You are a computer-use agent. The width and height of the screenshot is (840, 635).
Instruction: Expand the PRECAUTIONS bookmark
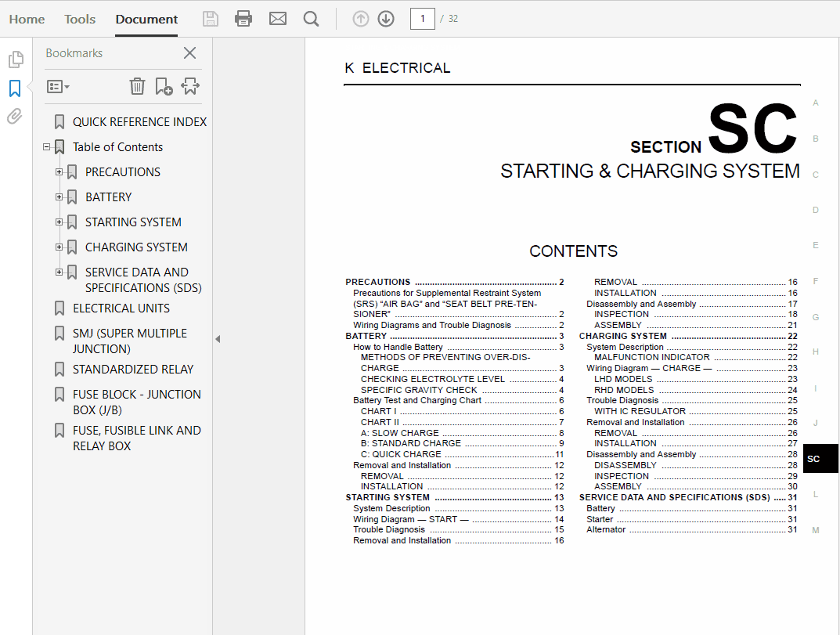click(x=59, y=171)
